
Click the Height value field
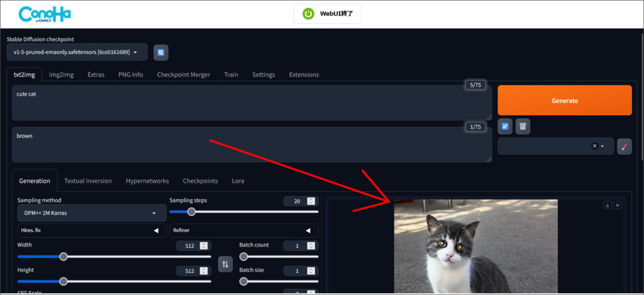click(x=194, y=271)
